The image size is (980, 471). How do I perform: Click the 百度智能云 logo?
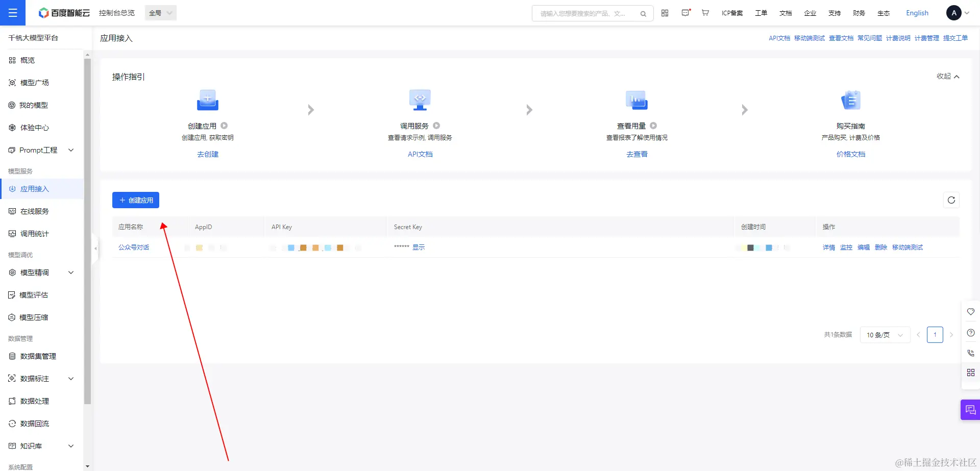pos(64,13)
